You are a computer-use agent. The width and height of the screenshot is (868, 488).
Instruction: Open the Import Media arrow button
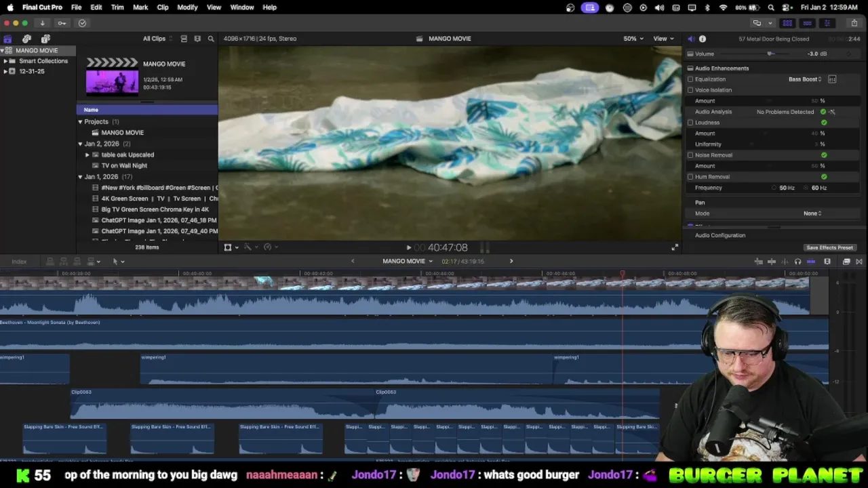[x=42, y=23]
